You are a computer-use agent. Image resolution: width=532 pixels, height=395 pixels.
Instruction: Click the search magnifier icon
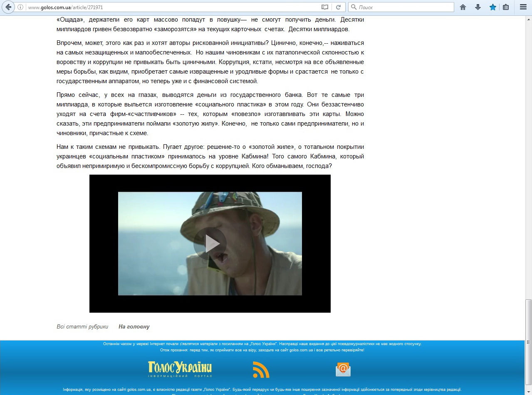tap(354, 7)
